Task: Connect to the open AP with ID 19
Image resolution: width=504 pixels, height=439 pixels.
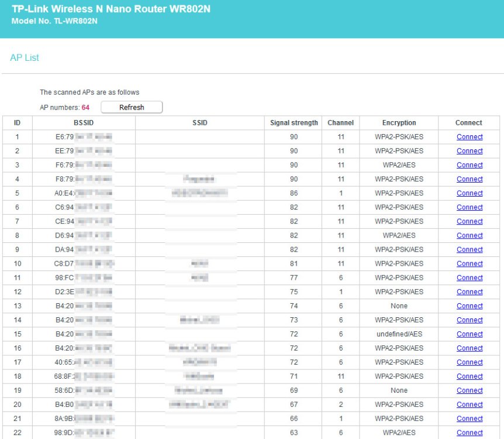Action: tap(470, 390)
